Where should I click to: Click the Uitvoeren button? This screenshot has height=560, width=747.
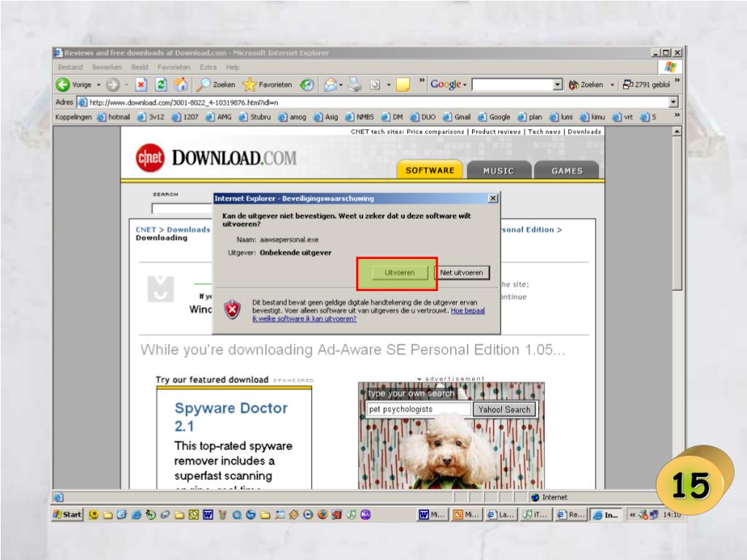point(399,273)
